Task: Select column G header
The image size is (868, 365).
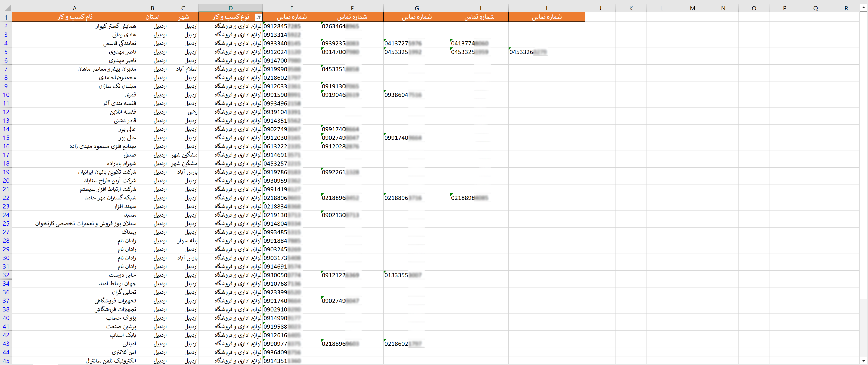Action: pos(416,8)
